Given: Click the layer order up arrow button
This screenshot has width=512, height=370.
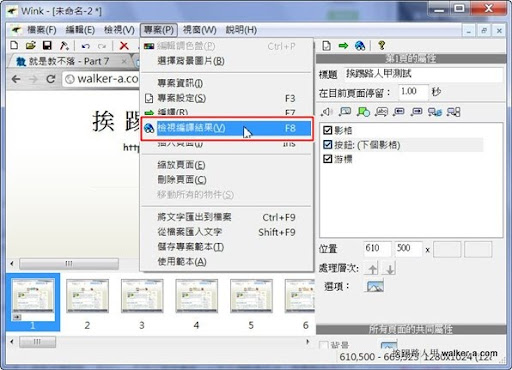Looking at the screenshot, I should coord(372,268).
